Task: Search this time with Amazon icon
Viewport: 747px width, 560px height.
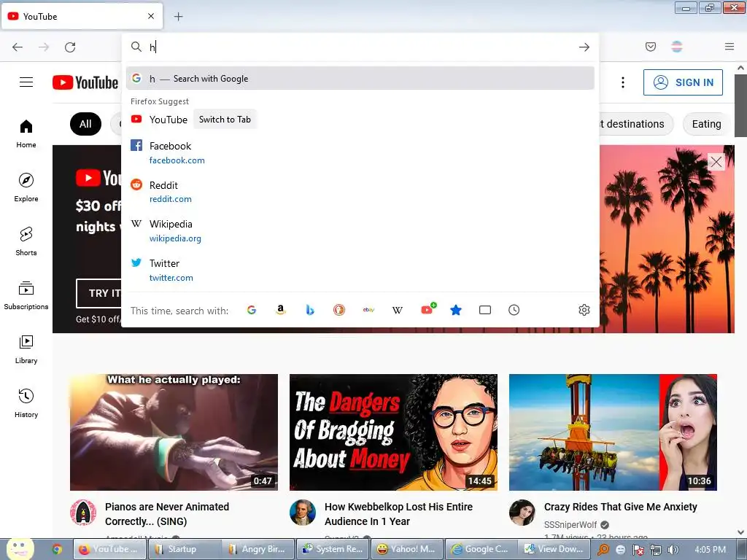Action: click(x=281, y=310)
